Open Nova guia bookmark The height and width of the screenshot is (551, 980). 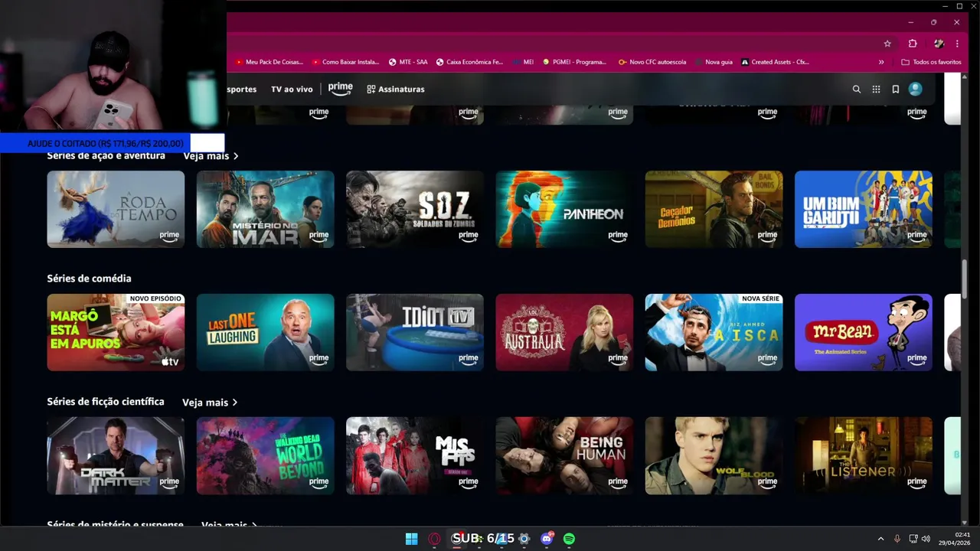(x=714, y=62)
